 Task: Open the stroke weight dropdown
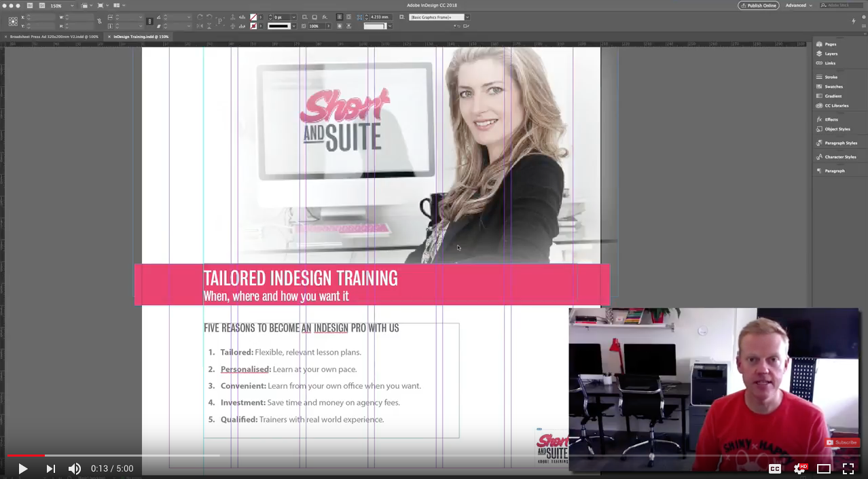tap(294, 17)
